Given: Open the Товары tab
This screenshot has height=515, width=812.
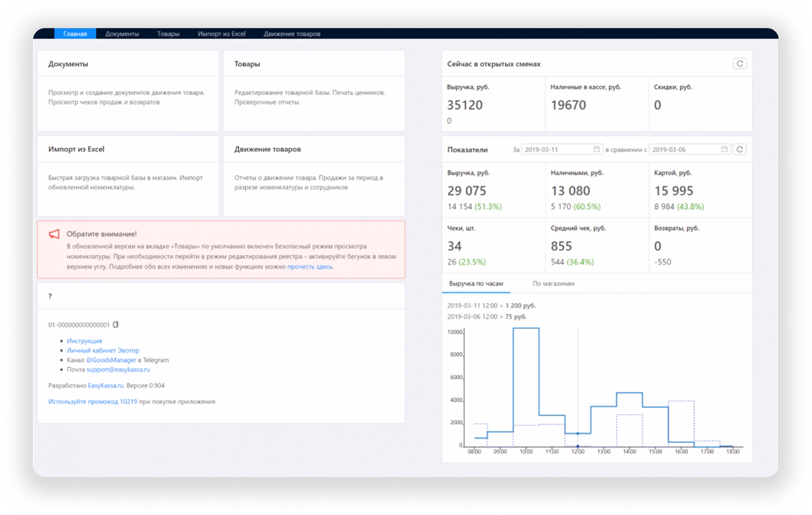Looking at the screenshot, I should [x=168, y=34].
